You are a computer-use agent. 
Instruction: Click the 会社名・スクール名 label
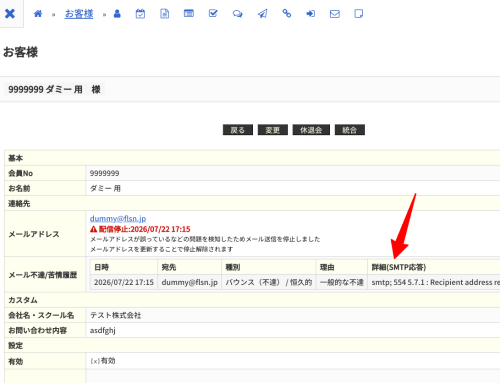tap(41, 315)
